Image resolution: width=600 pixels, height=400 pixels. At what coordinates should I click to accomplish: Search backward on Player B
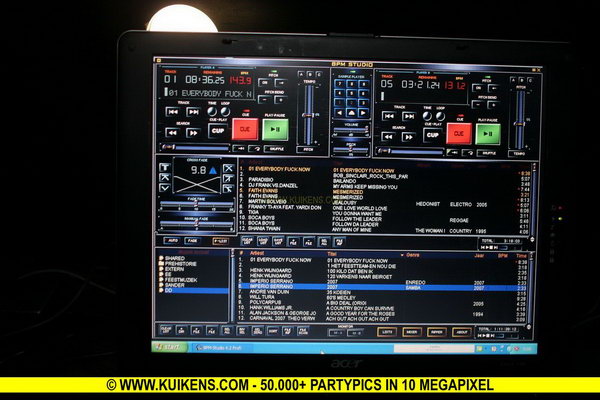click(388, 136)
